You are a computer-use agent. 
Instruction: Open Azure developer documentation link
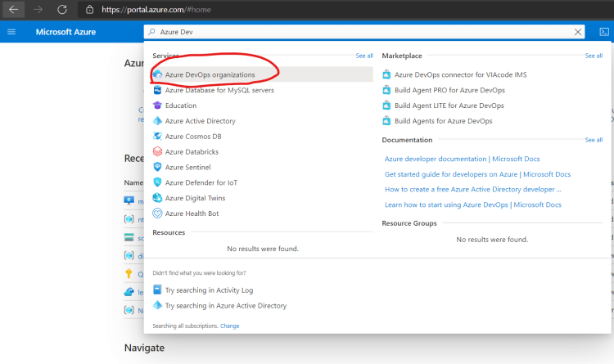pyautogui.click(x=462, y=159)
